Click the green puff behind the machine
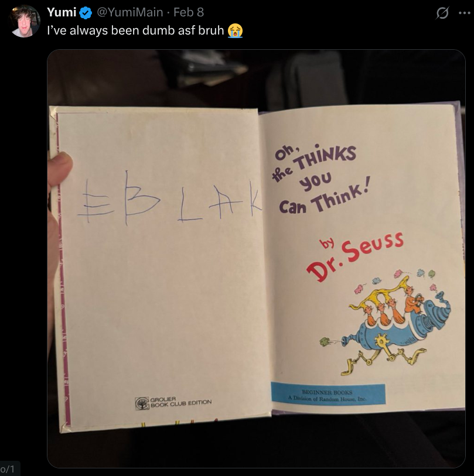This screenshot has width=474, height=476. tap(326, 341)
